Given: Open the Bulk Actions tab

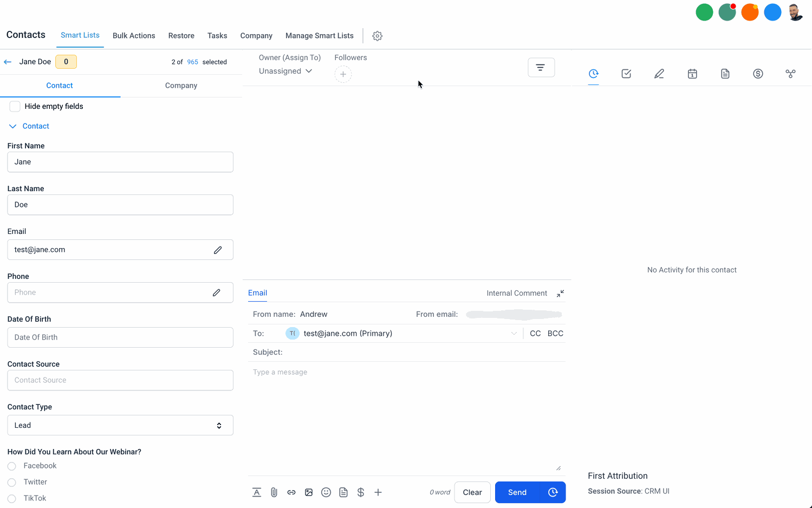Looking at the screenshot, I should 134,36.
